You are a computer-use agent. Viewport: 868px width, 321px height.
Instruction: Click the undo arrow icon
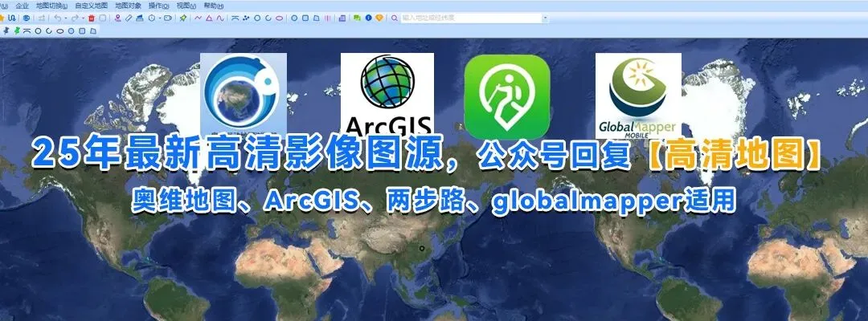pos(58,18)
